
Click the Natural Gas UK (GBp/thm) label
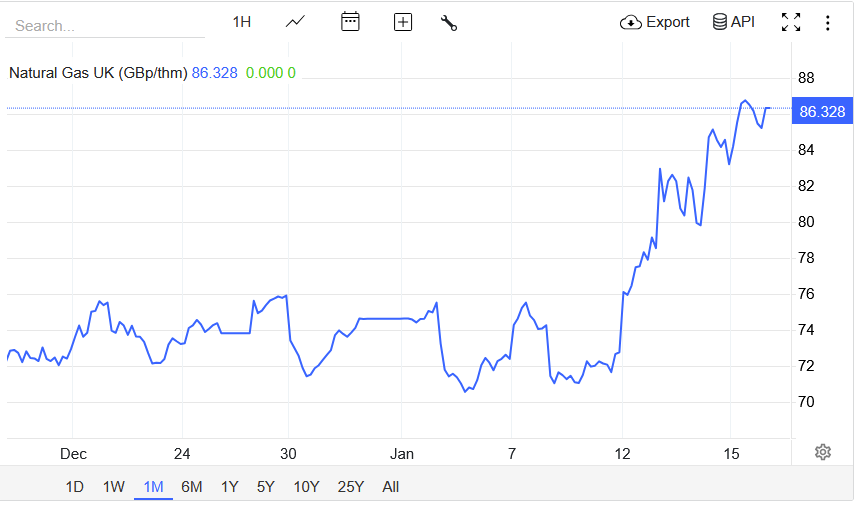point(98,73)
